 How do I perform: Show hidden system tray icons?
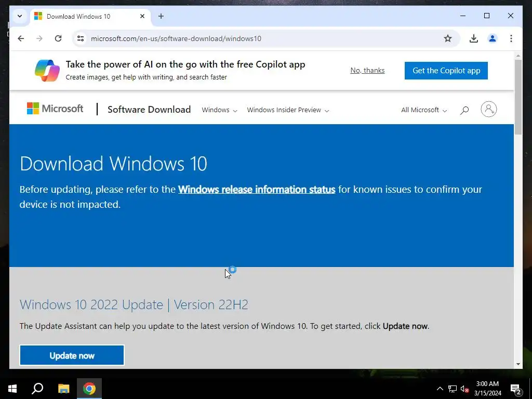tap(440, 389)
